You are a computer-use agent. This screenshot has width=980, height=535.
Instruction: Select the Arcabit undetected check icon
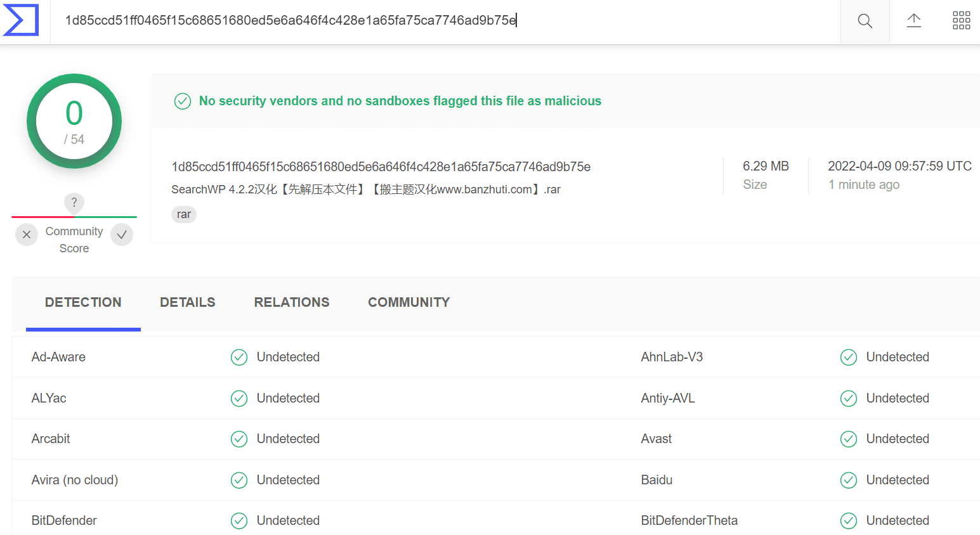pyautogui.click(x=239, y=439)
